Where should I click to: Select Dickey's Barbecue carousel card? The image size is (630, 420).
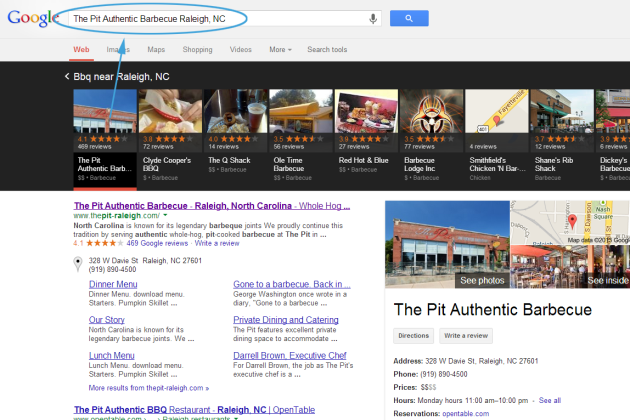(613, 139)
